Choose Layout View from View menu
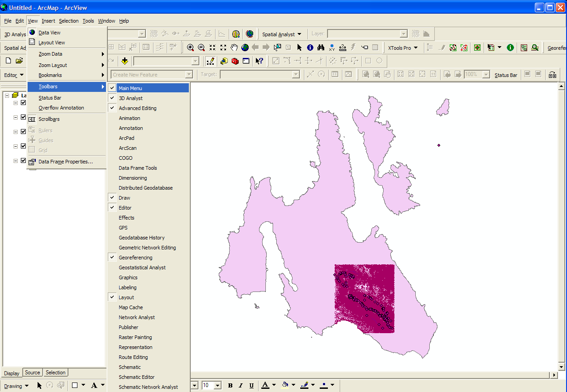Screen dimensions: 567x392 [x=67, y=43]
